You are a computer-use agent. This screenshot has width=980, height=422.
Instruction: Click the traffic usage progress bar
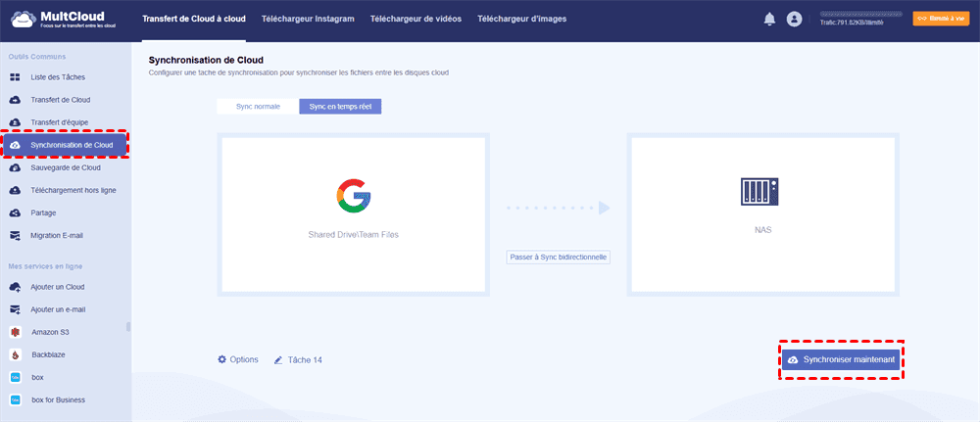coord(861,13)
